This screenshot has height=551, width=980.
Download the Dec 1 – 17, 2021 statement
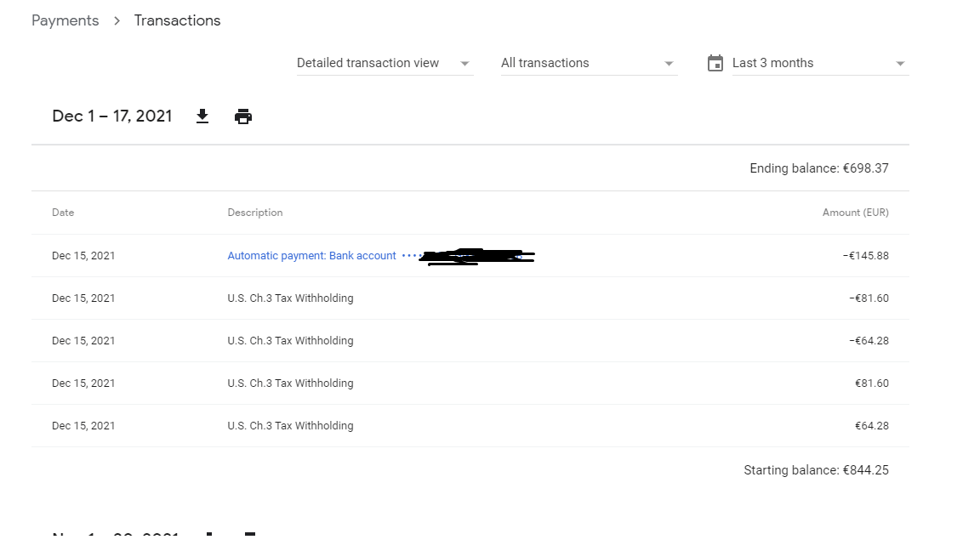pos(202,116)
